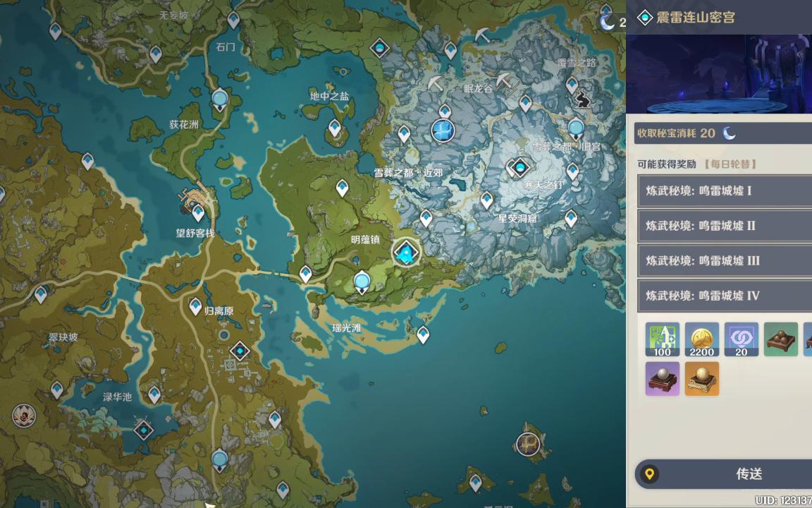This screenshot has height=508, width=812.
Task: Click the 震雷连山密宫 title text
Action: coord(696,18)
